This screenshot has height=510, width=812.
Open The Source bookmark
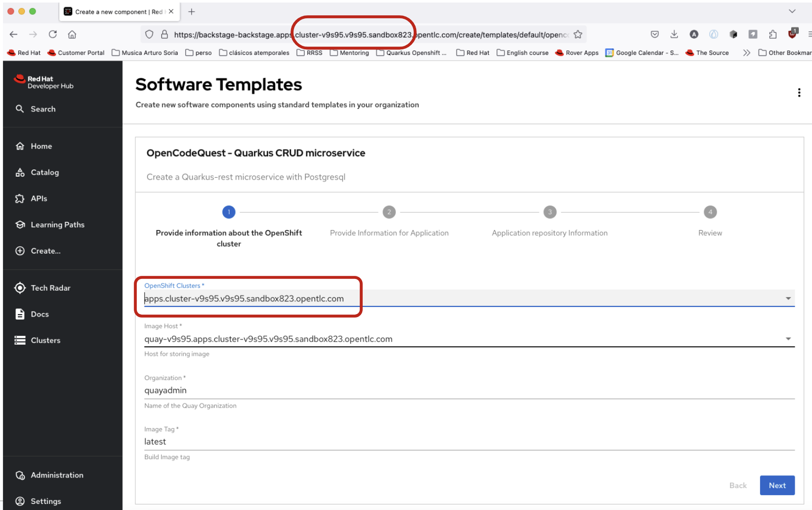[707, 53]
